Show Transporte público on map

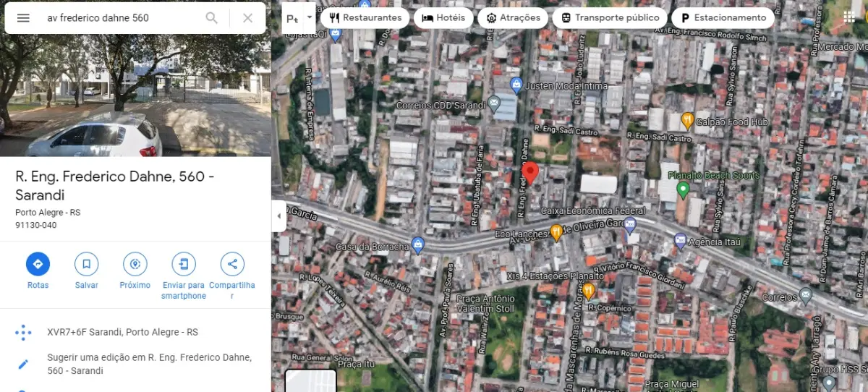tap(610, 18)
